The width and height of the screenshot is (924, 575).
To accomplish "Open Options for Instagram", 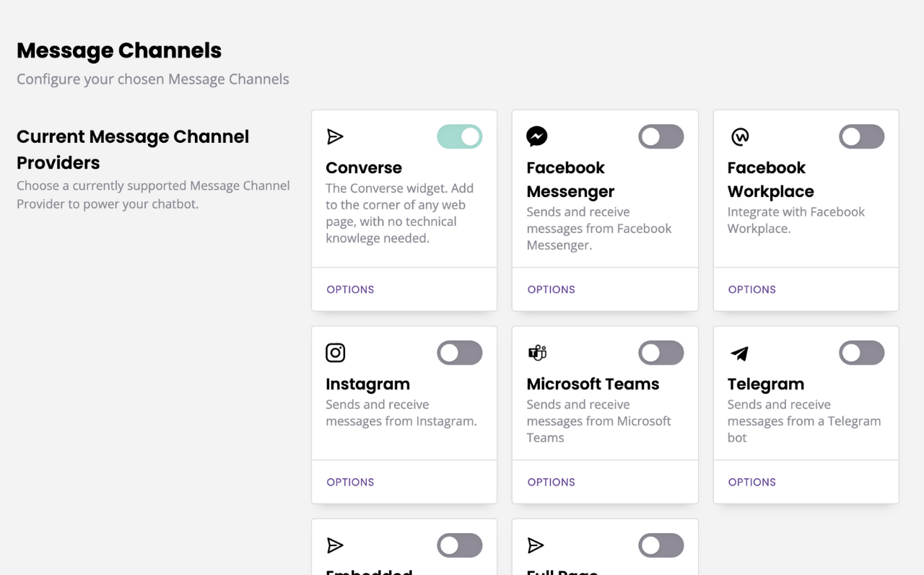I will [350, 482].
